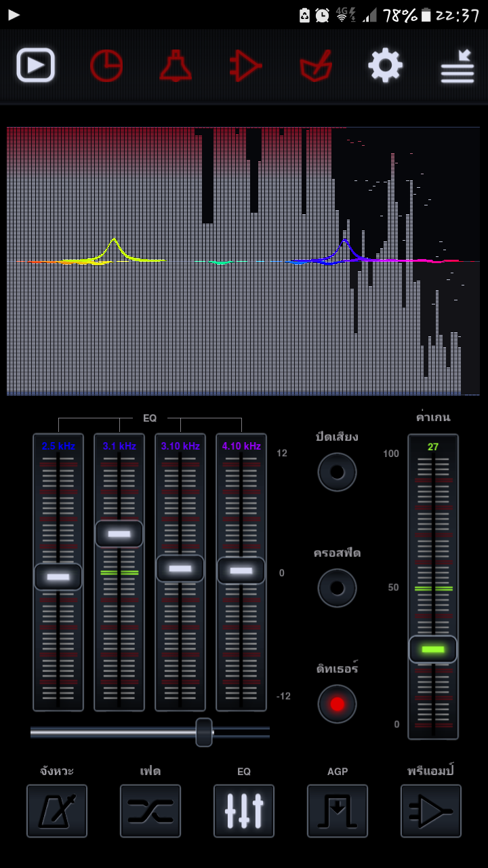Click the horizontal EQ band scroll handle
The width and height of the screenshot is (488, 868).
[x=204, y=732]
